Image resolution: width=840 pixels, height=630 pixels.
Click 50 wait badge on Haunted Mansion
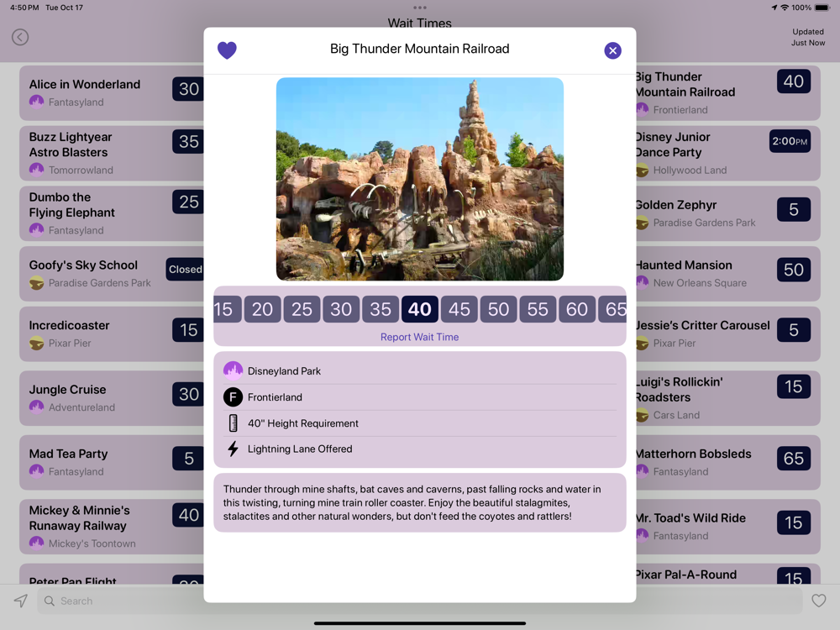[794, 270]
